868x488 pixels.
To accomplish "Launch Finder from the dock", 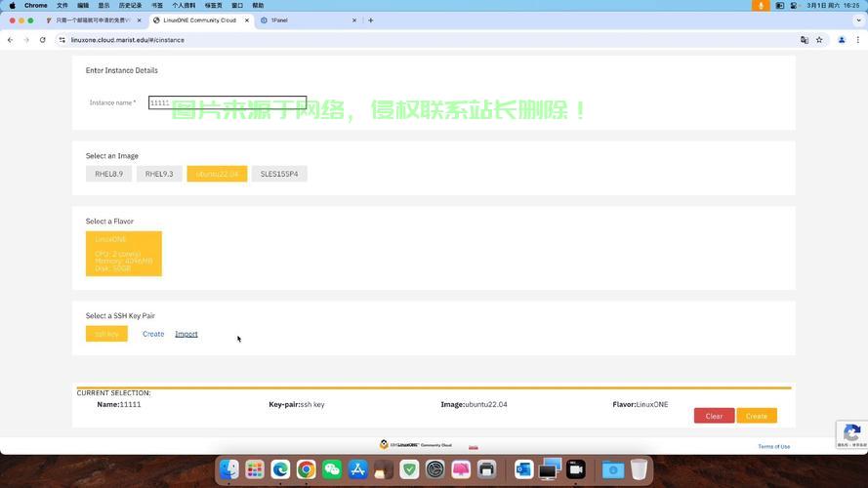I will pyautogui.click(x=229, y=470).
